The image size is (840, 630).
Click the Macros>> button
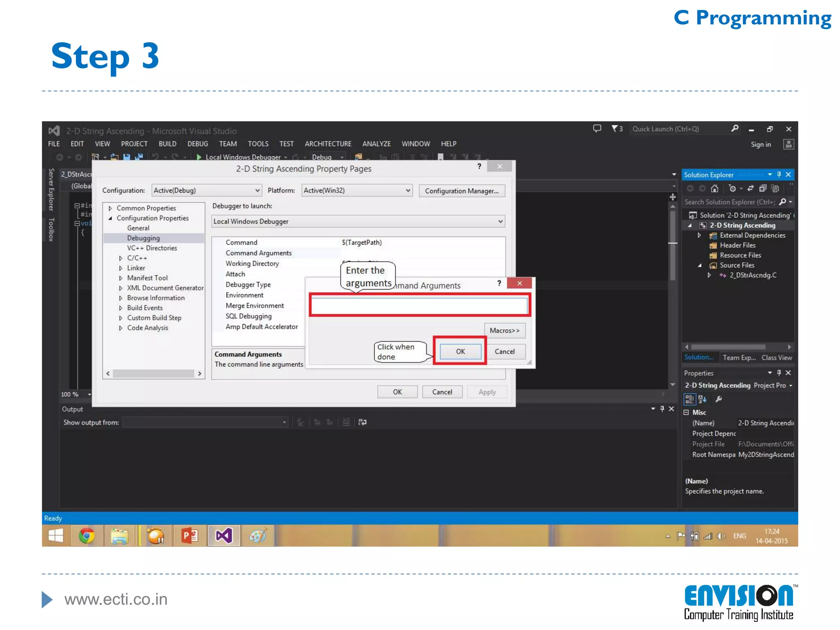[504, 331]
